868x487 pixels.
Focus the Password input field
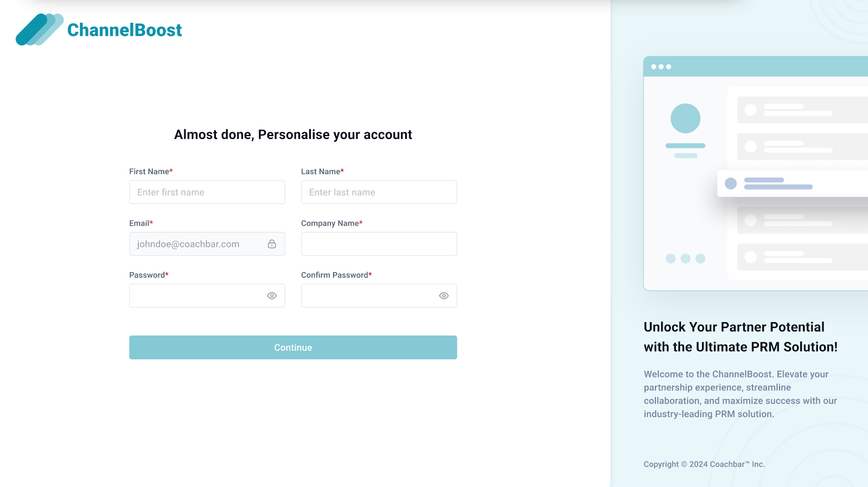[x=207, y=296]
